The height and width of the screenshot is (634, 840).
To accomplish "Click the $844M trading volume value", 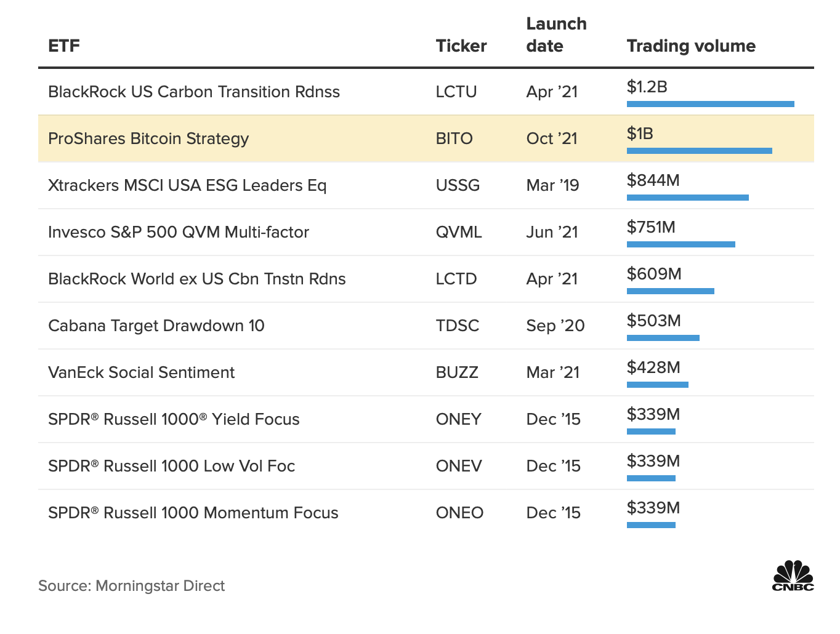I will 653,180.
